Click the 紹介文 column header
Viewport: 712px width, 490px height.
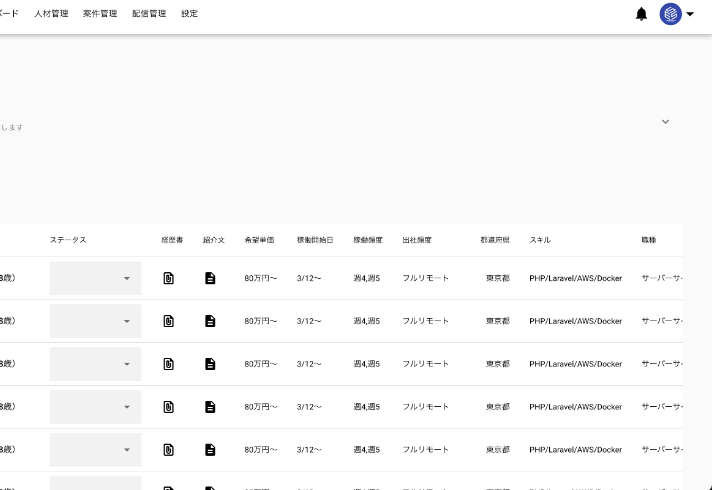pos(214,240)
